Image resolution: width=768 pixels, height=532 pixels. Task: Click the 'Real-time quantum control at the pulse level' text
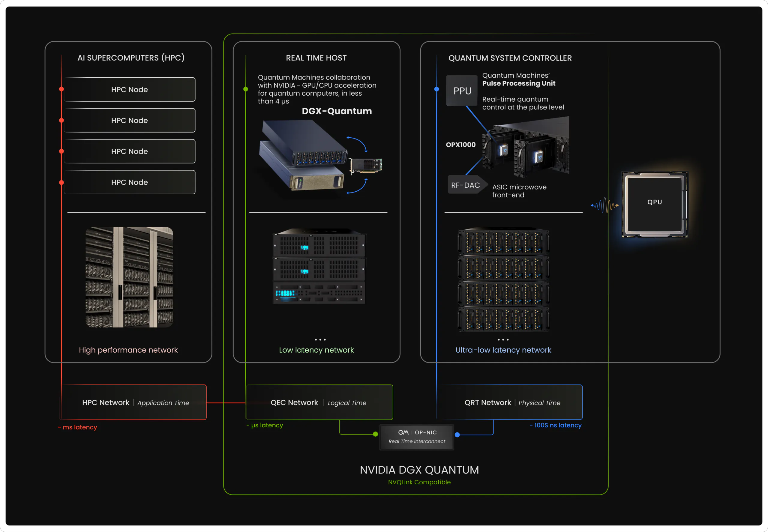(523, 103)
